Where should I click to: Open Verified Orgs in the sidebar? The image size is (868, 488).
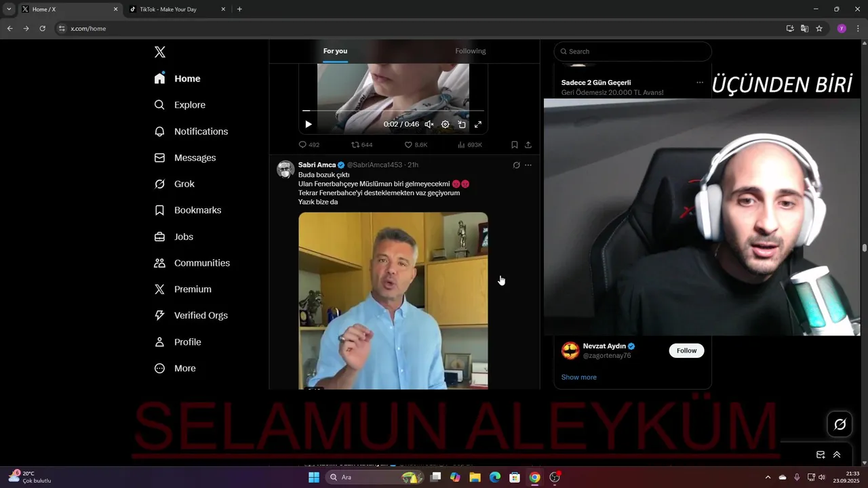coord(191,315)
